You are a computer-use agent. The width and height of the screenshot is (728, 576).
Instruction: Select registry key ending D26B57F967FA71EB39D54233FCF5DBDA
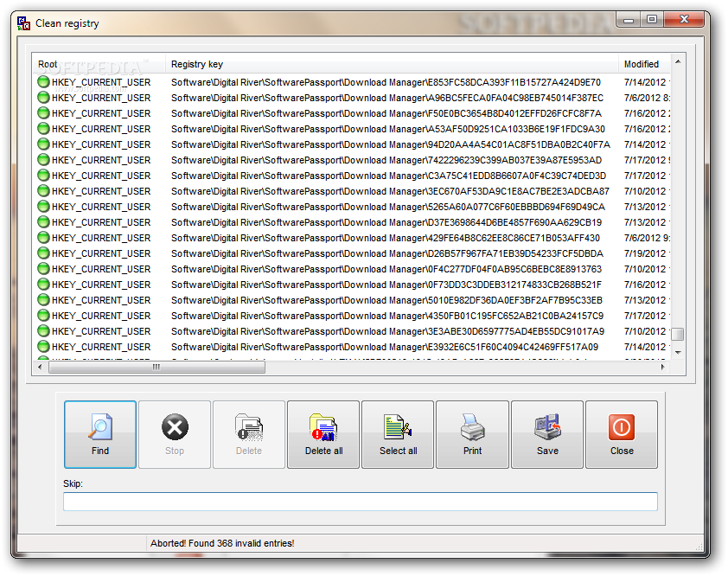click(x=387, y=253)
